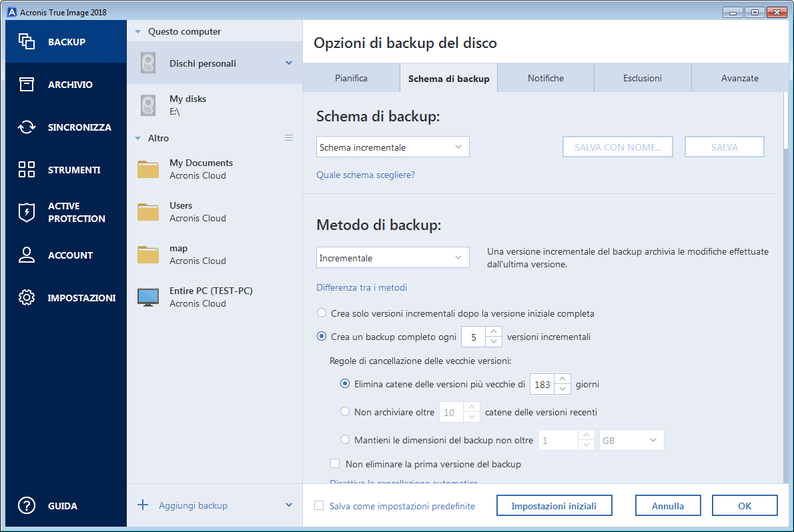The image size is (794, 532).
Task: Switch to the Schema di backup tab
Action: pyautogui.click(x=448, y=78)
